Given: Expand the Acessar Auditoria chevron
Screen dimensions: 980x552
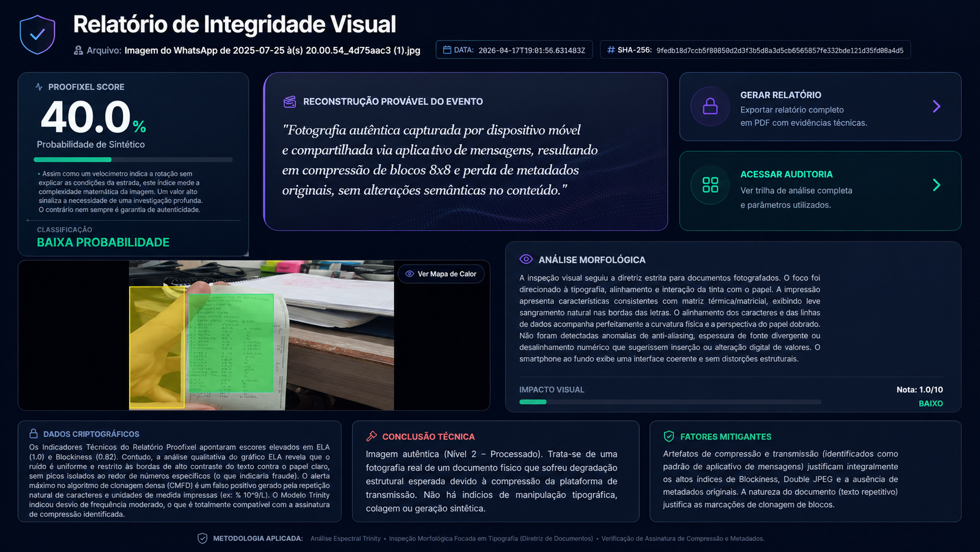Looking at the screenshot, I should pyautogui.click(x=937, y=185).
